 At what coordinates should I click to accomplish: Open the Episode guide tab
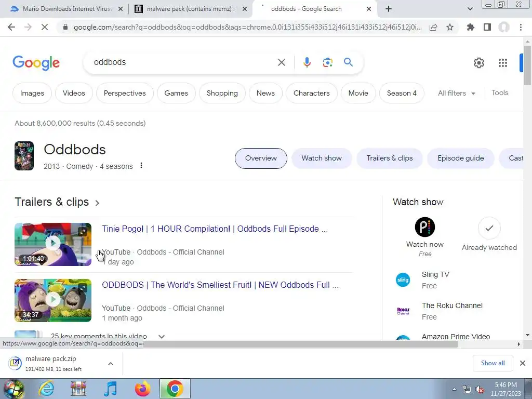click(x=460, y=158)
